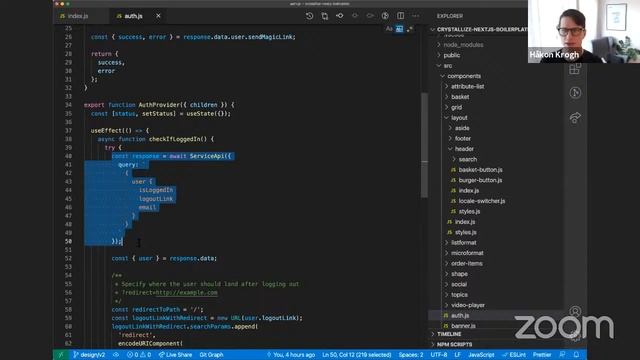The height and width of the screenshot is (360, 640).
Task: Expand the footer folder
Action: (463, 138)
